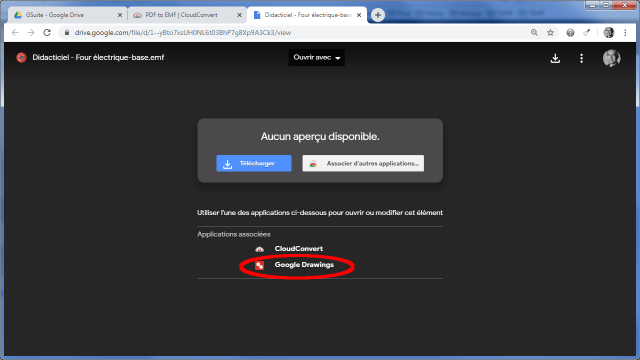Screen dimensions: 640x360
Task: Open the file with CloudConvert
Action: point(298,249)
